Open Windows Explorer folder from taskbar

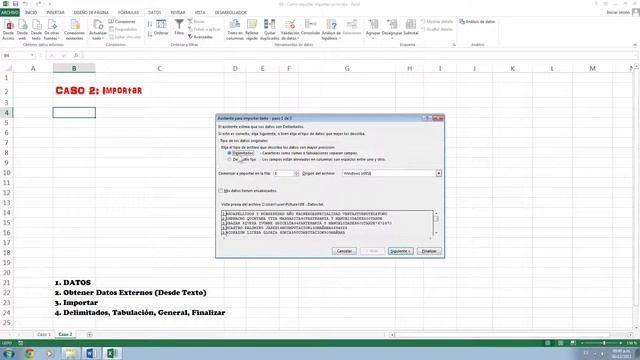tap(70, 353)
